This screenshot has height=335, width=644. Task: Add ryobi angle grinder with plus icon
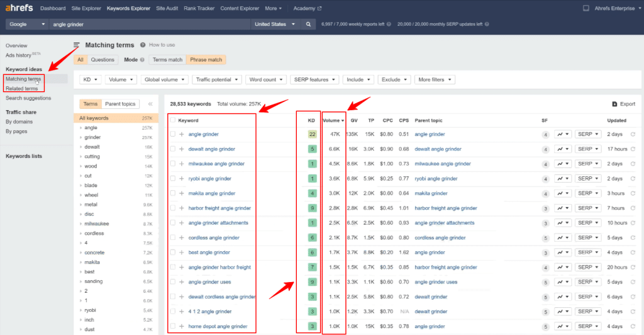pyautogui.click(x=182, y=178)
